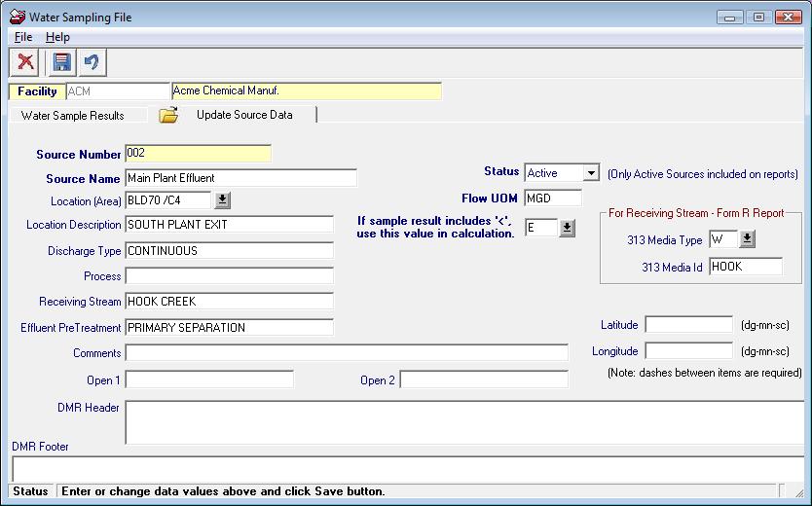Click the open folder icon beside Update Source Data
812x506 pixels.
point(168,115)
